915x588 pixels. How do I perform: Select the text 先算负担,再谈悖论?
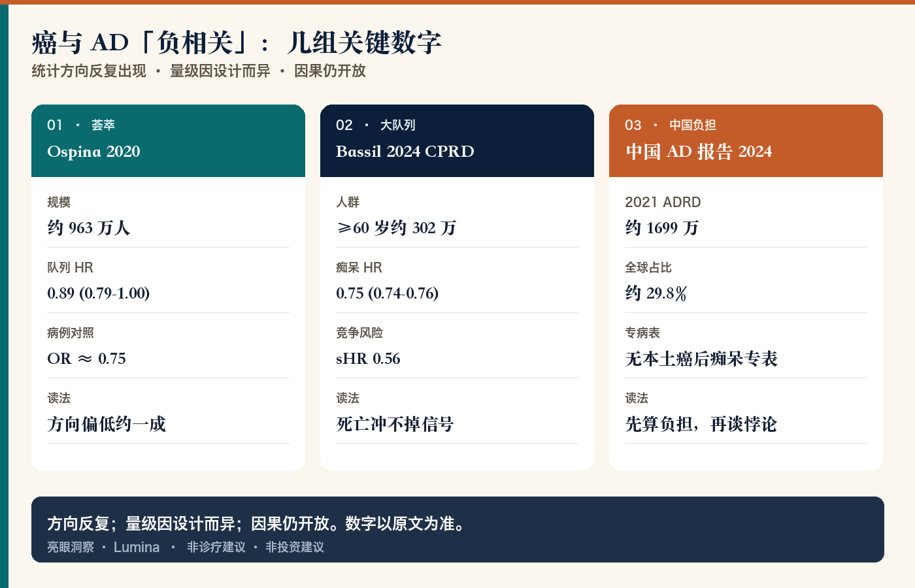pyautogui.click(x=701, y=424)
